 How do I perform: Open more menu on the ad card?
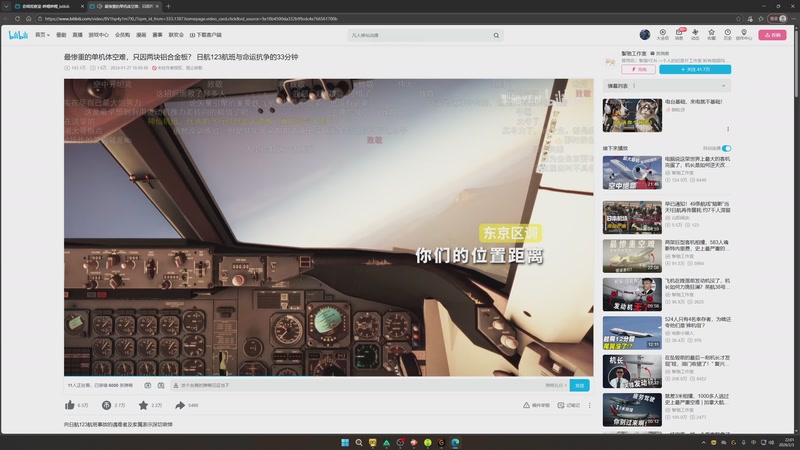tap(728, 129)
